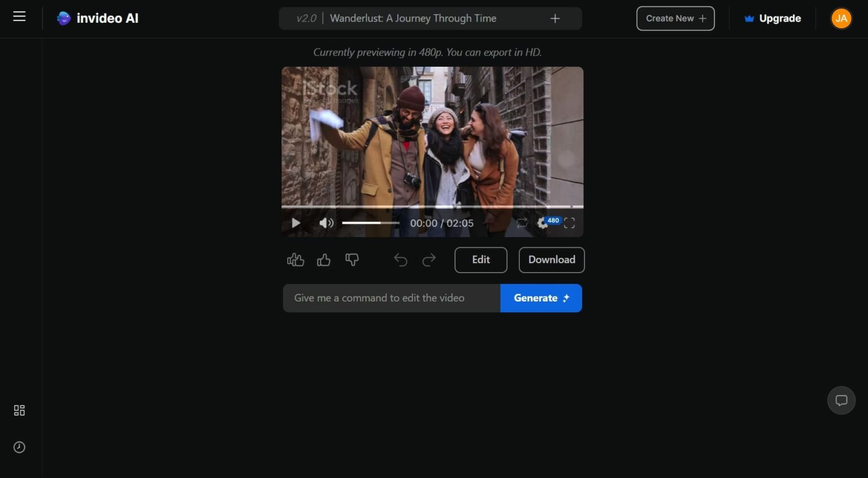Open the quality settings gear on the player

pyautogui.click(x=542, y=223)
